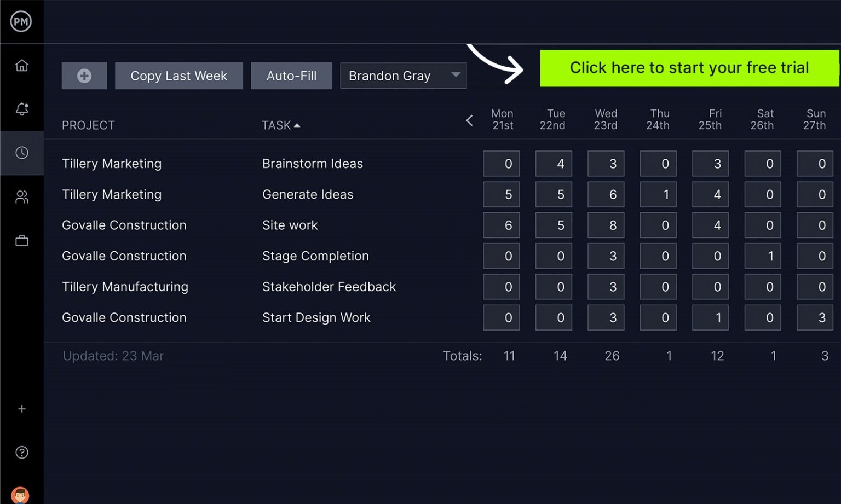Start your free trial
Image resolution: width=841 pixels, height=504 pixels.
689,67
